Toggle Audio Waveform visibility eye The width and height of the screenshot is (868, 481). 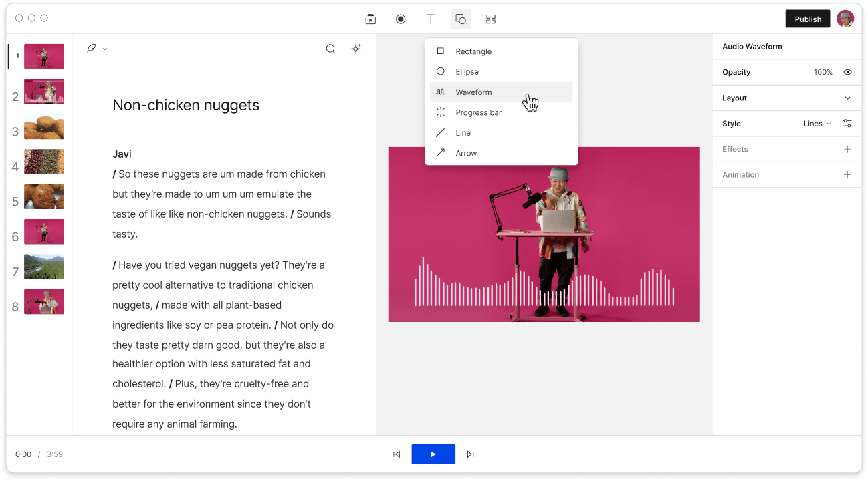click(847, 72)
